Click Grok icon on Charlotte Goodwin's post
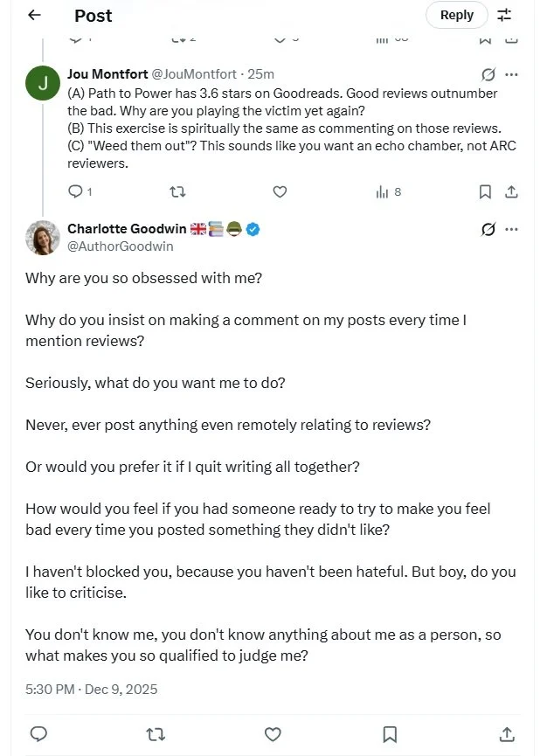 coord(488,229)
